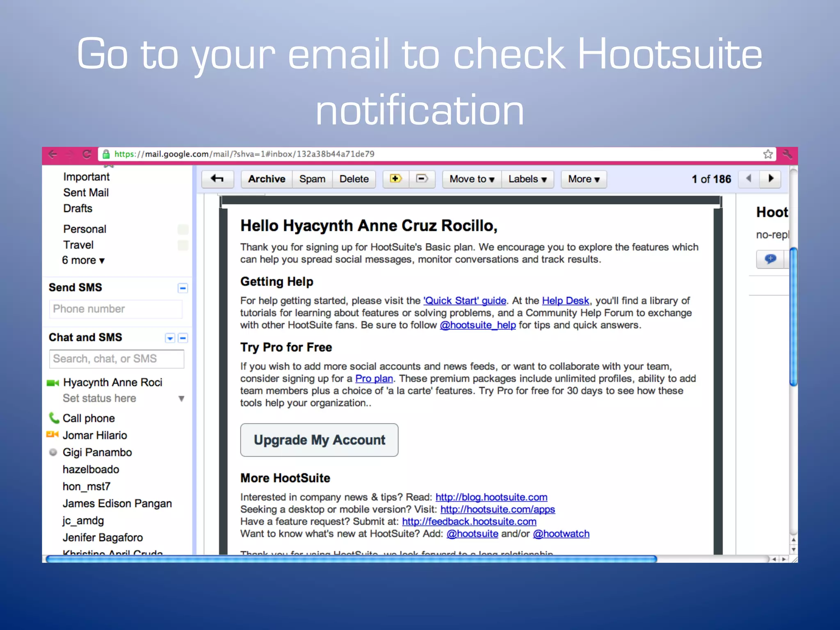Open the Travel label

(78, 245)
